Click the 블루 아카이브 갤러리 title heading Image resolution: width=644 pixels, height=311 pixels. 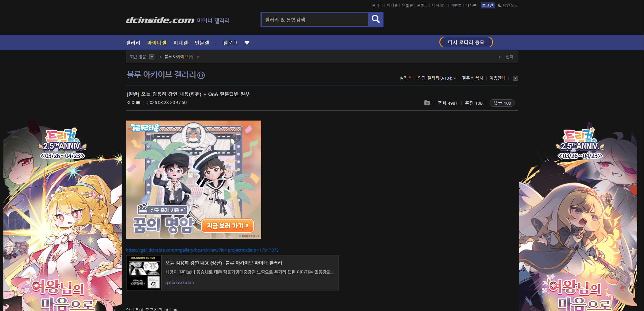pyautogui.click(x=161, y=75)
